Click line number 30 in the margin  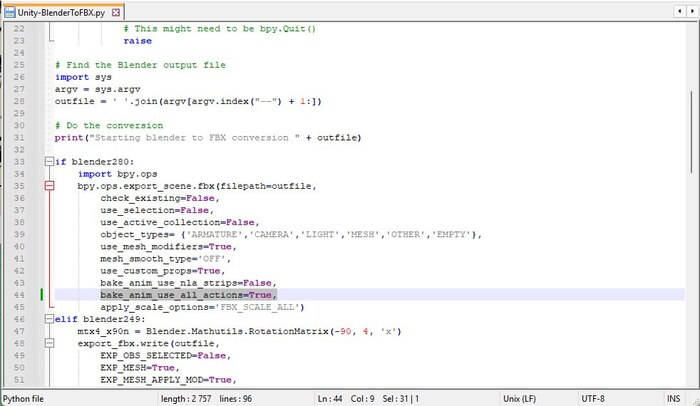[x=20, y=125]
